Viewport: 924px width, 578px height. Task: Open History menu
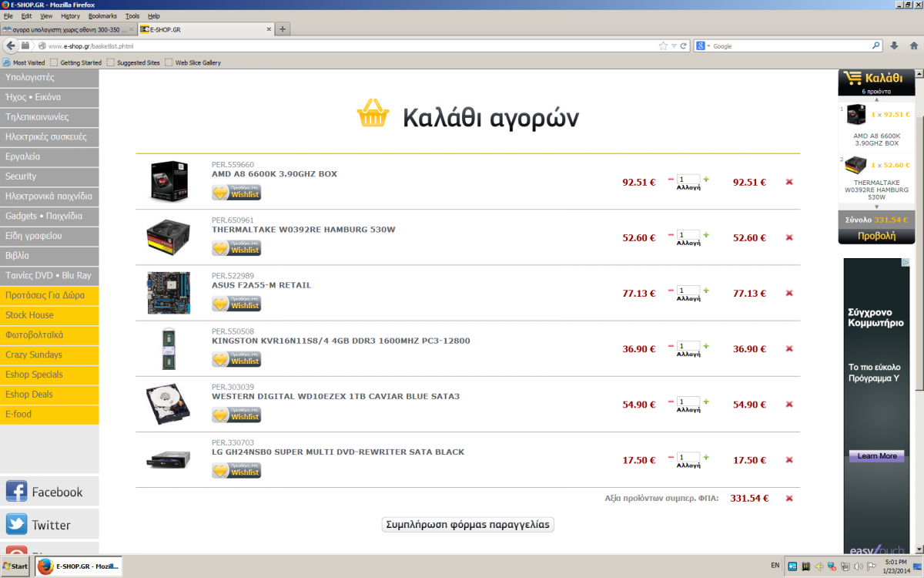pos(70,15)
